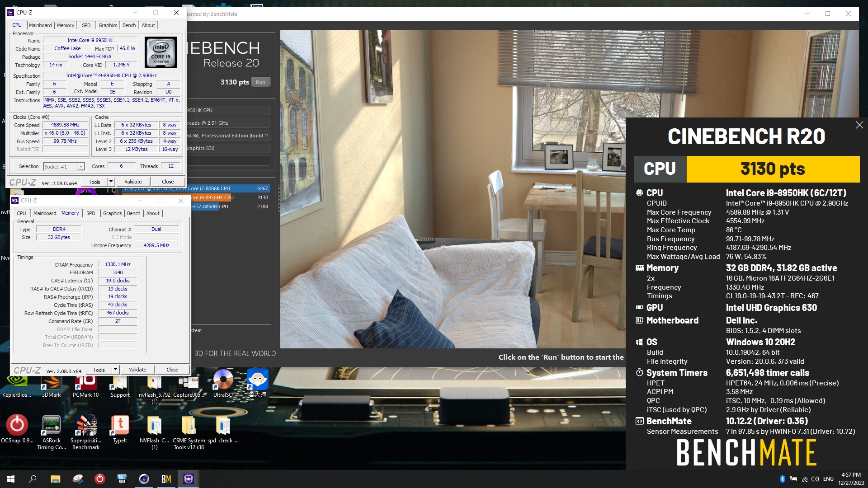Launch Superposition Benchmark shortcut
This screenshot has height=488, width=868.
85,432
